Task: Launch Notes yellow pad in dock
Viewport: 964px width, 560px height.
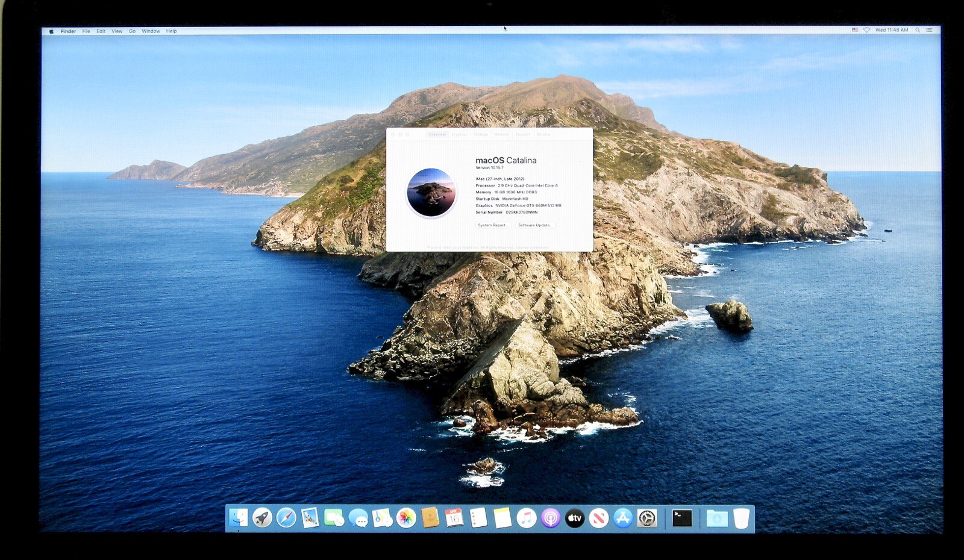Action: point(502,517)
